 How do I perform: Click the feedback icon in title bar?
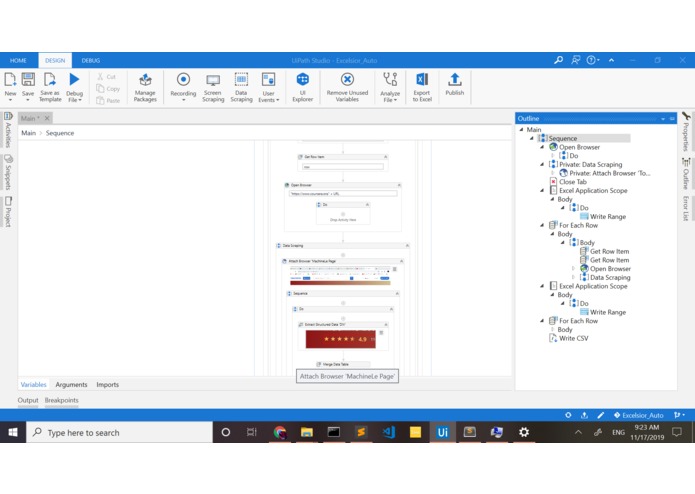point(575,60)
